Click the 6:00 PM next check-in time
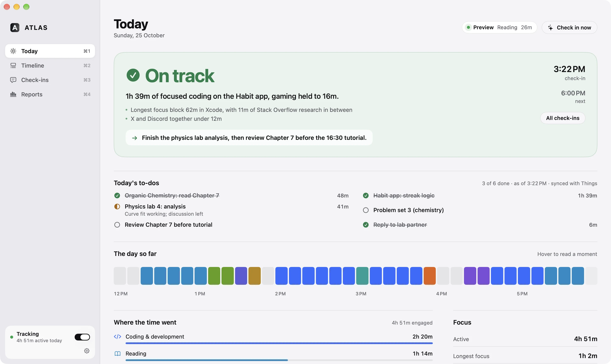The height and width of the screenshot is (364, 611). tap(573, 93)
